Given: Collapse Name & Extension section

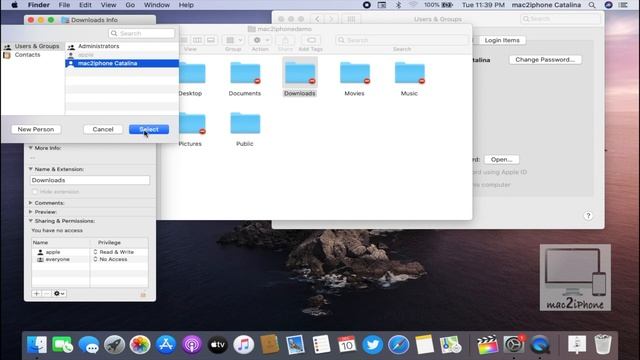Looking at the screenshot, I should pyautogui.click(x=31, y=169).
